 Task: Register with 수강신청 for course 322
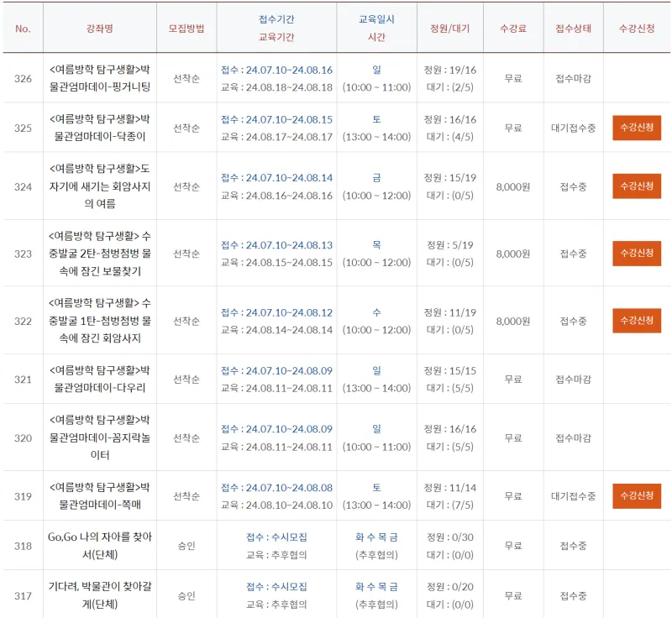point(637,321)
